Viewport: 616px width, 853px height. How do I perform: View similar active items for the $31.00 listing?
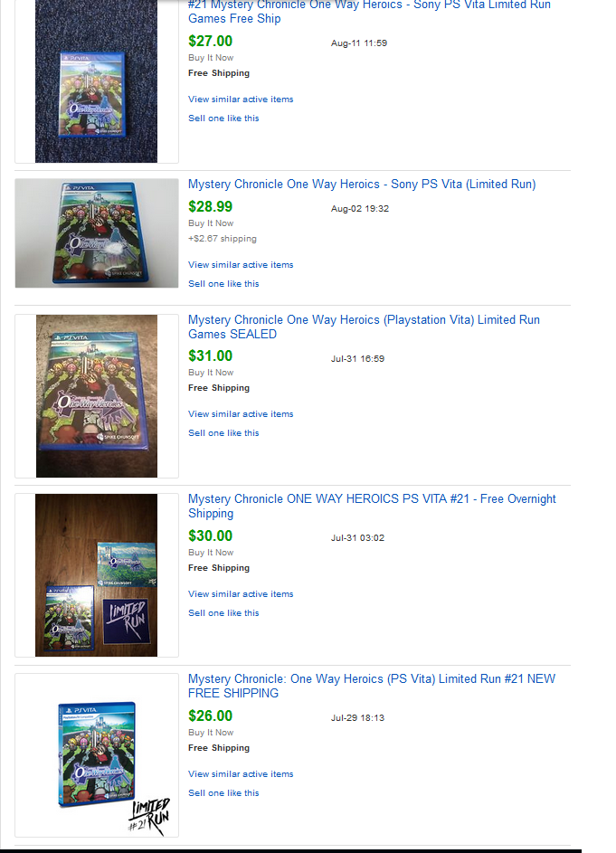pos(241,414)
